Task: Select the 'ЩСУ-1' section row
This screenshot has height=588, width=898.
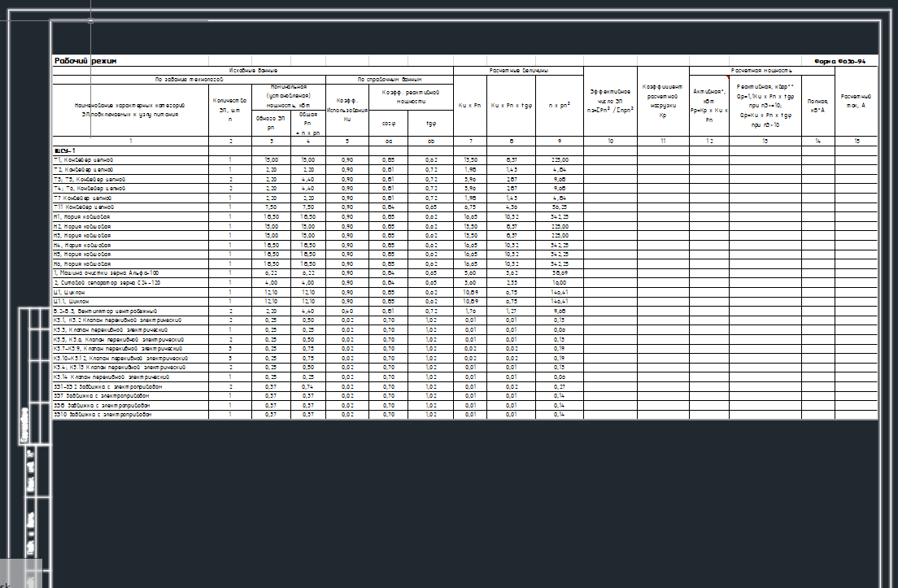Action: 65,150
